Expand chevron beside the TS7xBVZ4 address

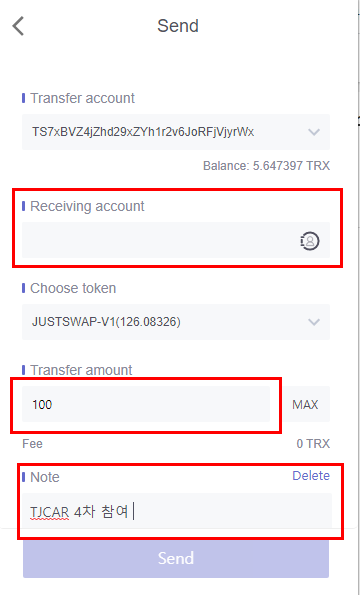[x=314, y=132]
